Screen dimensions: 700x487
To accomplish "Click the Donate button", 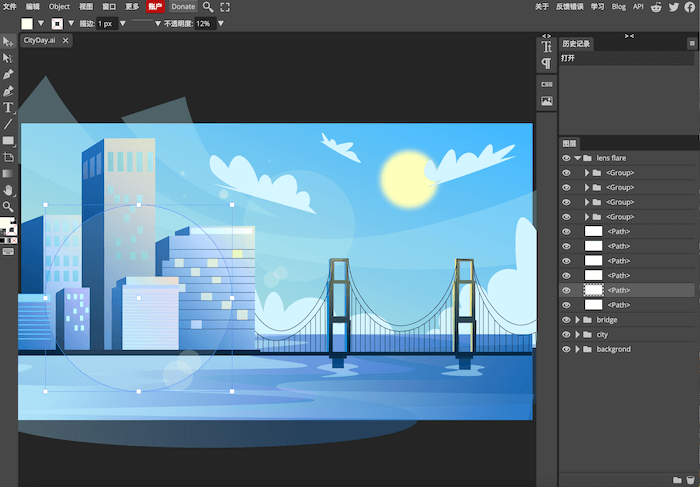I will [x=183, y=7].
